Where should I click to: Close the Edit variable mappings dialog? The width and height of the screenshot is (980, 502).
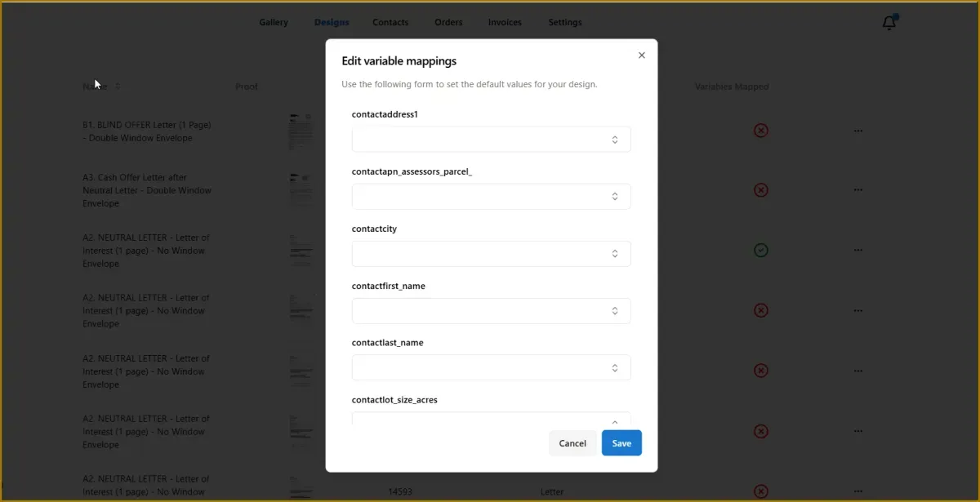641,56
